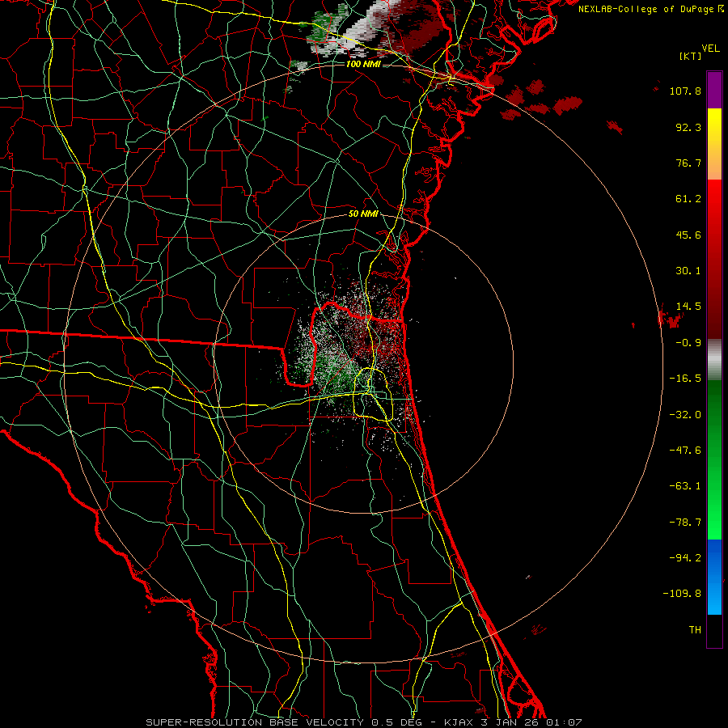Select the 107.8 value on velocity scale
Image resolution: width=728 pixels, height=728 pixels.
tap(685, 91)
